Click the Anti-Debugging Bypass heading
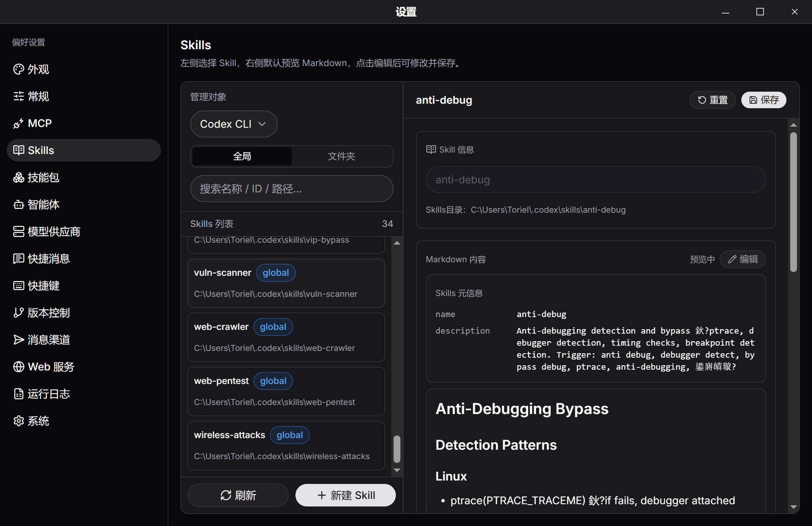812x526 pixels. (x=522, y=409)
